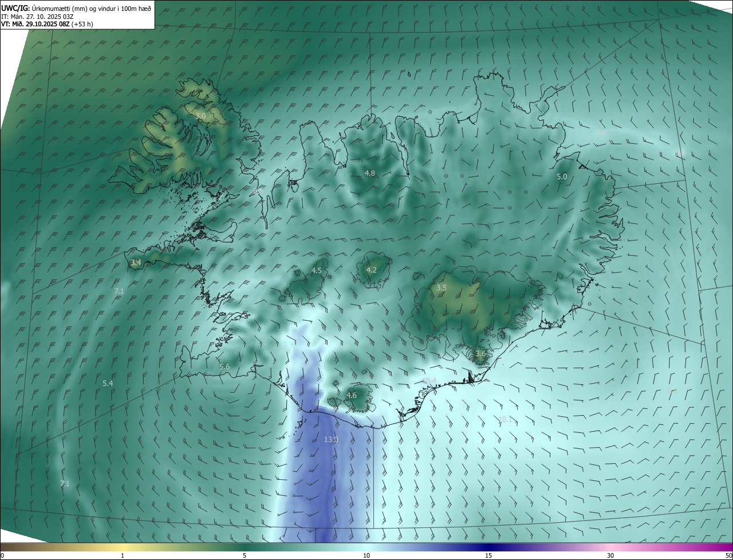This screenshot has width=733, height=560.
Task: Click the 7.1 value just below the 3.4 label
Action: [119, 291]
